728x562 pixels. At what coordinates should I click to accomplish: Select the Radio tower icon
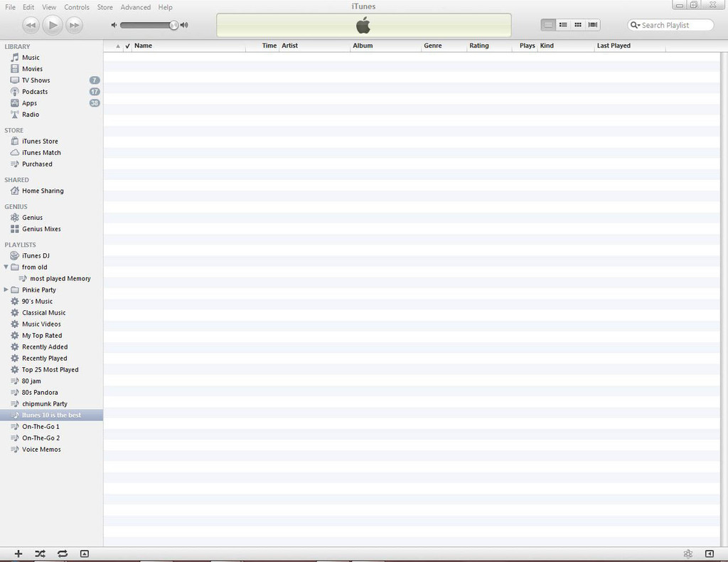(x=15, y=115)
